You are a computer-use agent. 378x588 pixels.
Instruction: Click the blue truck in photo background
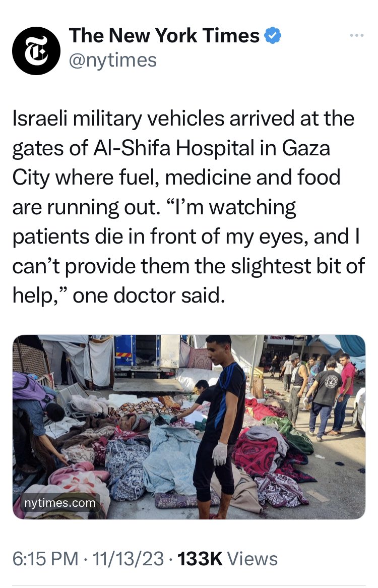[x=146, y=355]
